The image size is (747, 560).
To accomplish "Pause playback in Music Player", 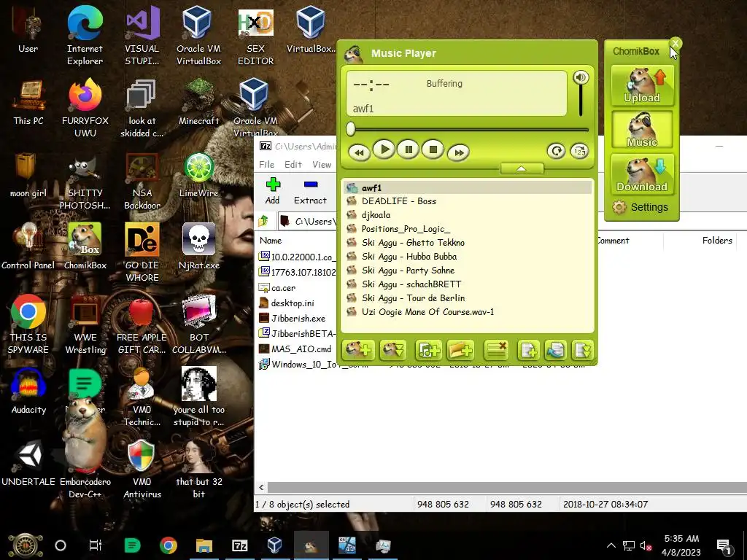I will click(x=409, y=149).
